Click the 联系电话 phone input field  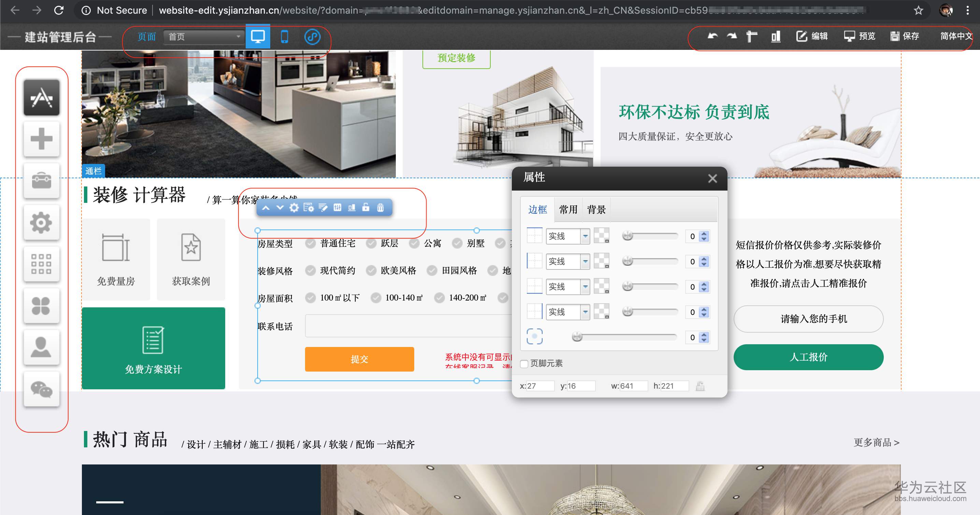pos(408,326)
